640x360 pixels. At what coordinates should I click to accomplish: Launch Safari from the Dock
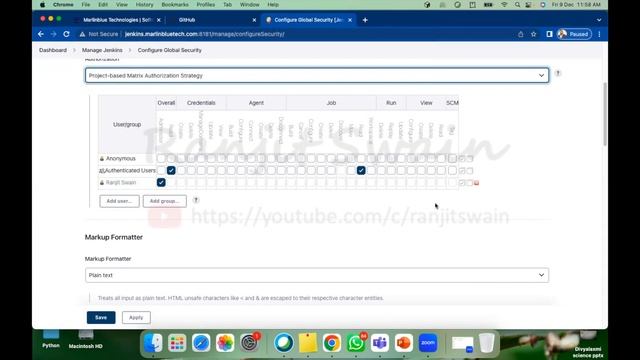[201, 343]
